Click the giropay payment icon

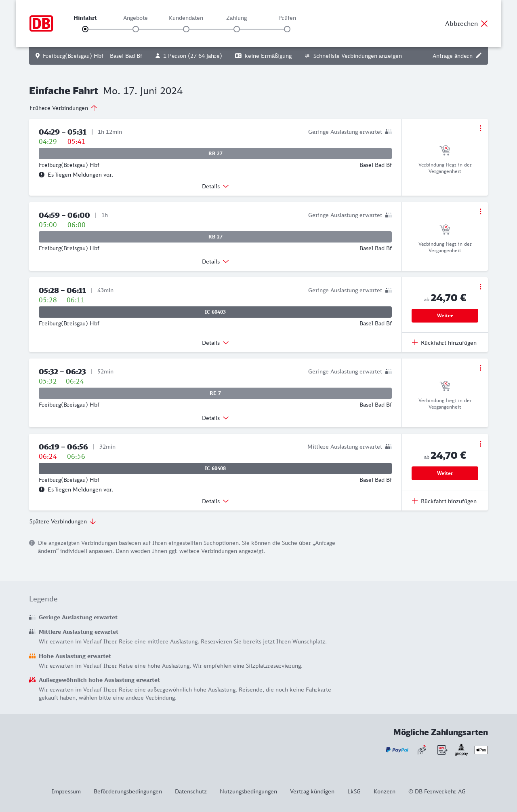461,750
